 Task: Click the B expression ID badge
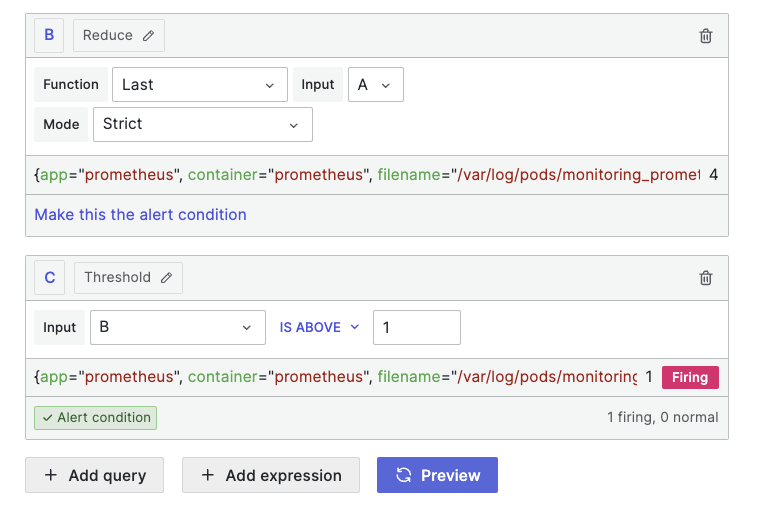point(49,36)
